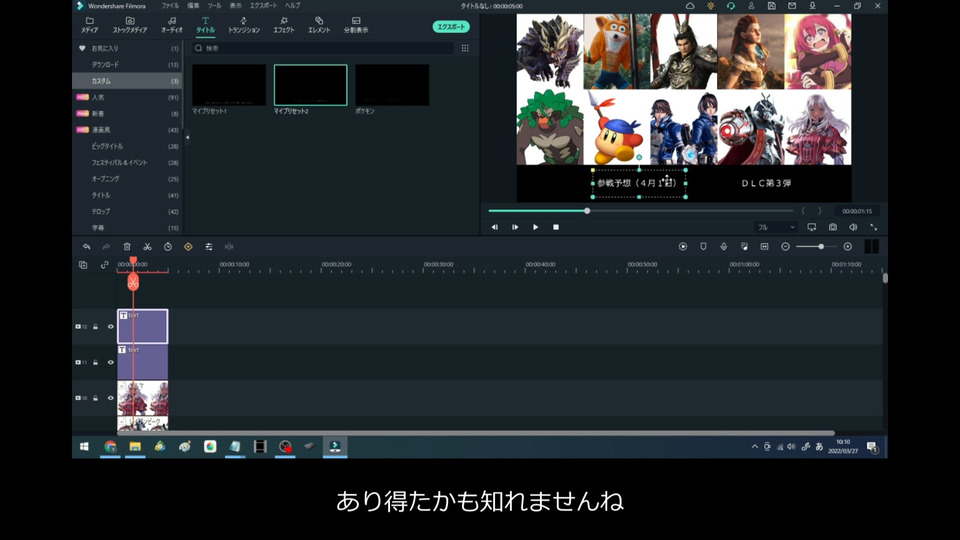Toggle visibility eye on track 10
This screenshot has width=960, height=540.
[111, 398]
